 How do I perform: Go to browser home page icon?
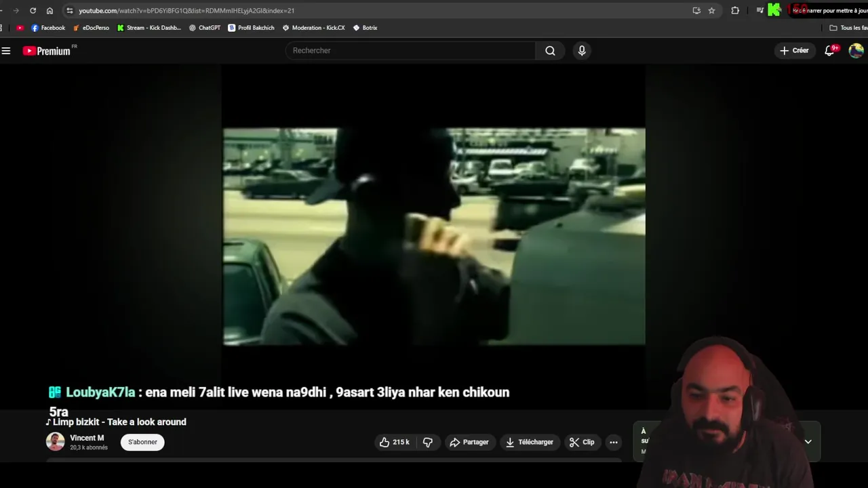point(50,10)
